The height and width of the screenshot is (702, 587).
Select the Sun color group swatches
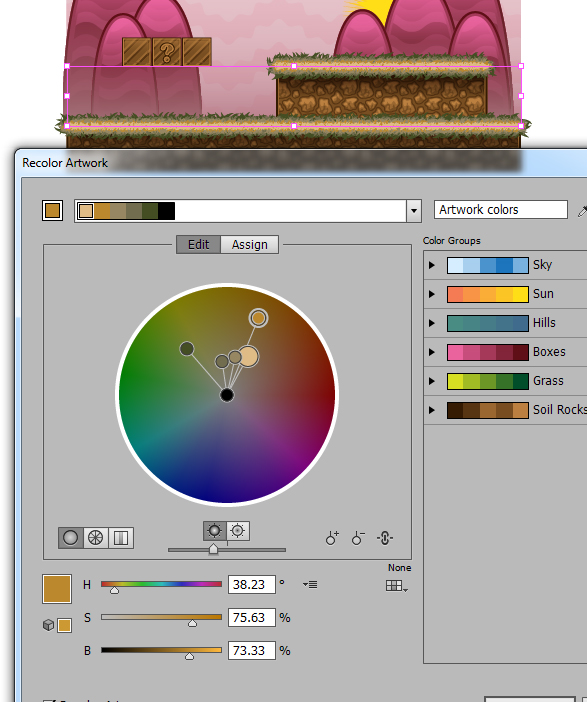(488, 294)
